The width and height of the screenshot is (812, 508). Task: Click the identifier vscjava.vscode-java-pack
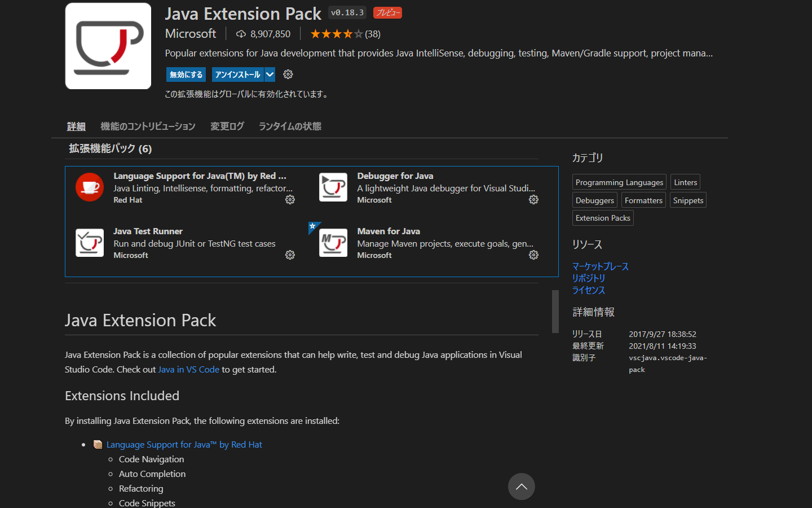(668, 364)
